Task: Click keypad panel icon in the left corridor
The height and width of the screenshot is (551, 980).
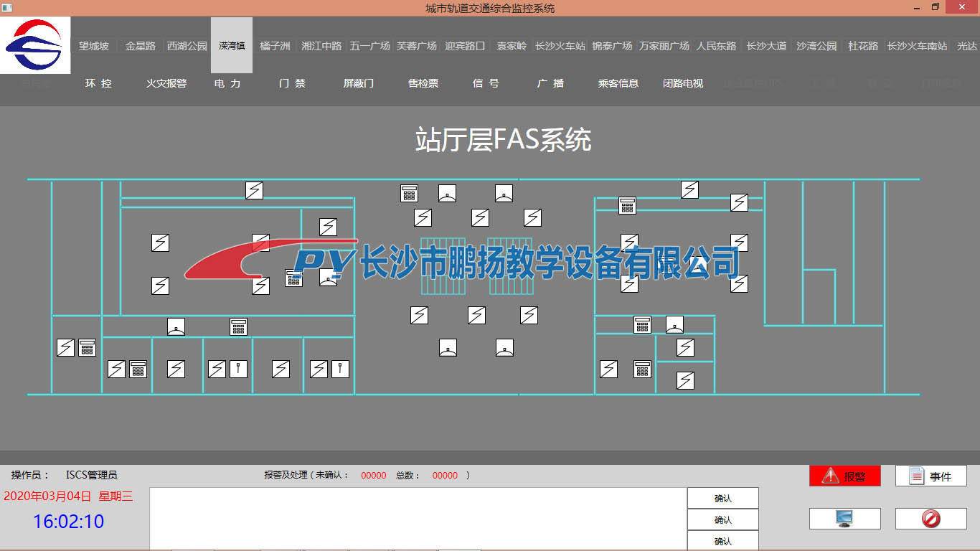Action: 238,326
